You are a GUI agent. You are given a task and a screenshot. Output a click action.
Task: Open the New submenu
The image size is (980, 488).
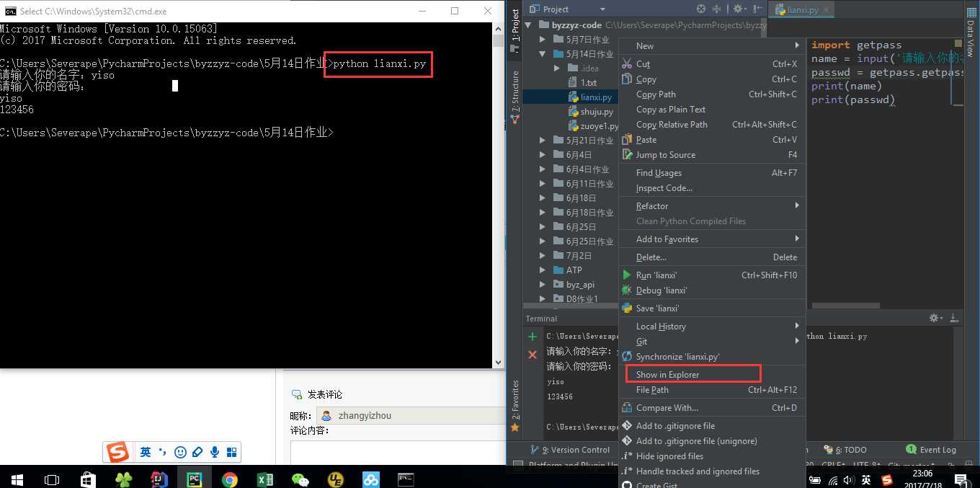point(712,46)
